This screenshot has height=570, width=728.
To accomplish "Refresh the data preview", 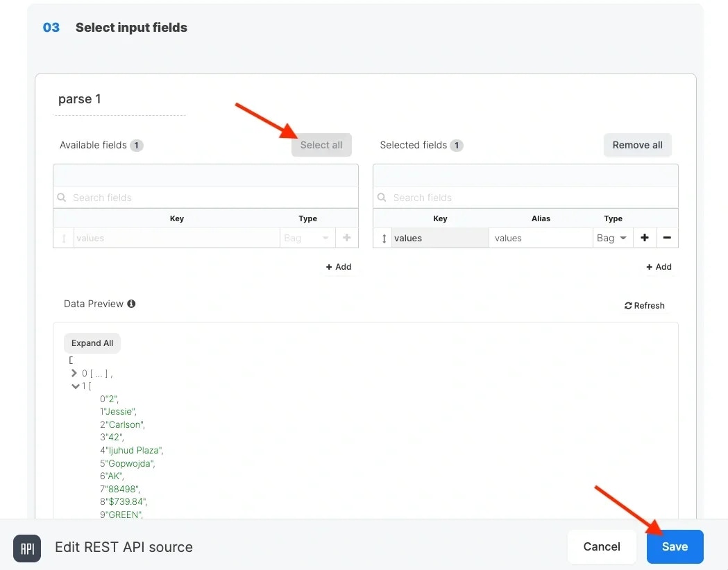I will tap(645, 306).
